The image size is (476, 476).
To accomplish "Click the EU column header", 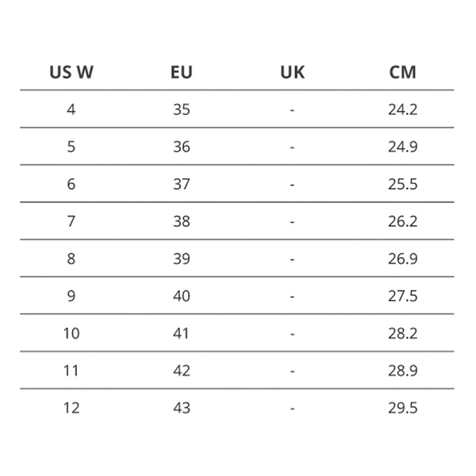I will tap(182, 72).
